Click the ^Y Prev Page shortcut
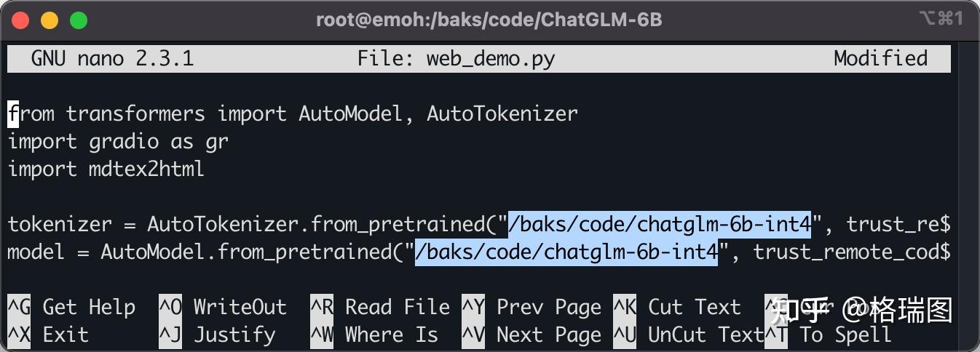This screenshot has height=352, width=980. [532, 307]
